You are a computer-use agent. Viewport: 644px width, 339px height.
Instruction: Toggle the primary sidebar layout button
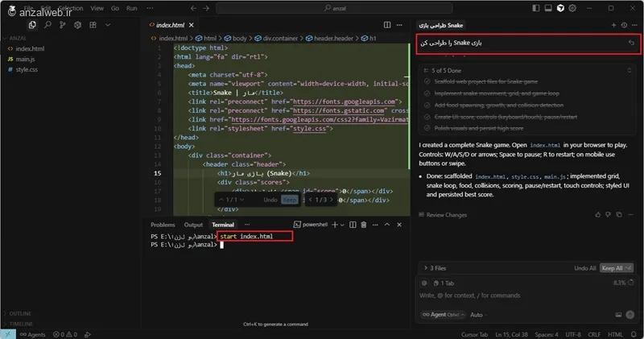(x=535, y=8)
